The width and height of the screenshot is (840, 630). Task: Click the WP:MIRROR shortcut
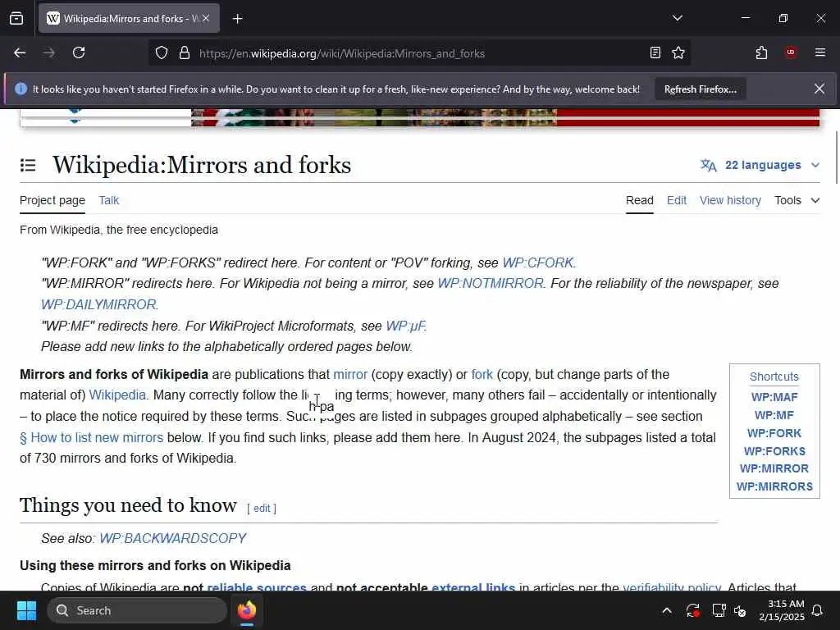(x=774, y=468)
